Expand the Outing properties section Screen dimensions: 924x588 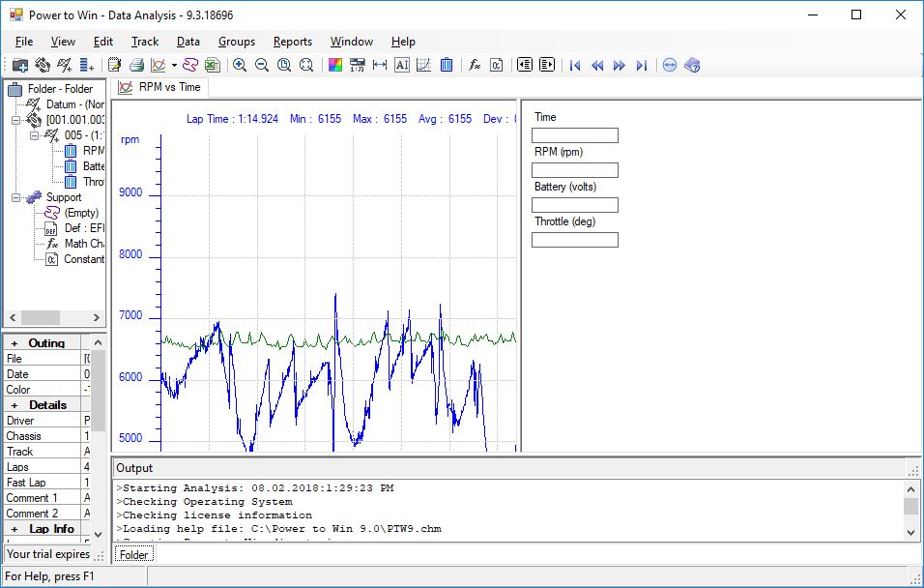click(14, 343)
